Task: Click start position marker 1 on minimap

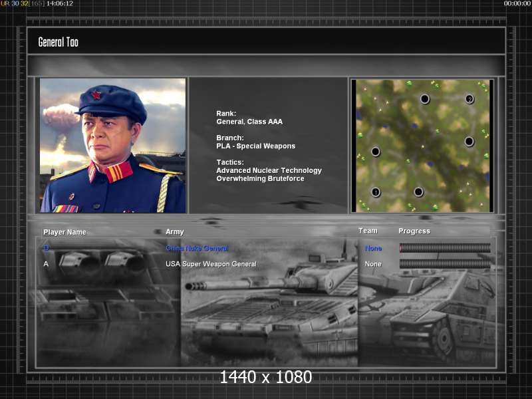Action: pyautogui.click(x=376, y=192)
